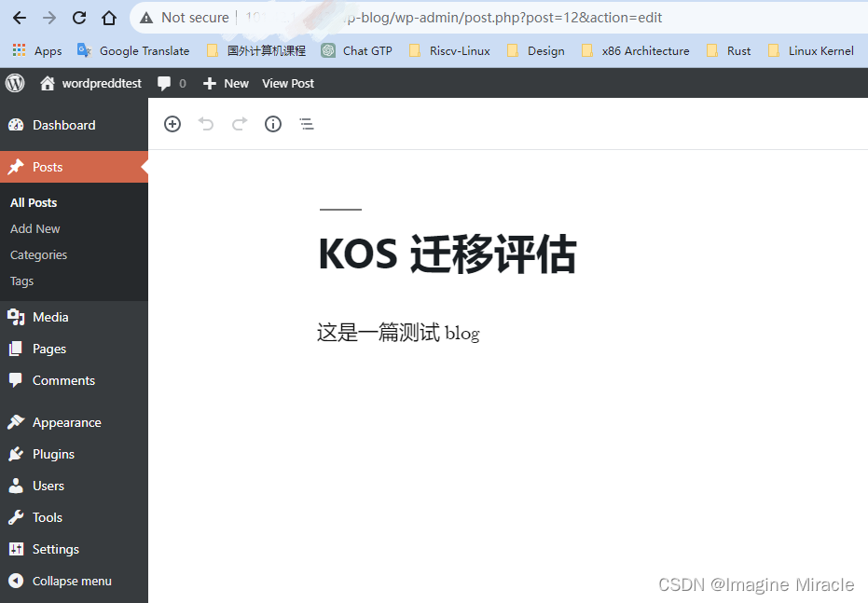This screenshot has height=603, width=868.
Task: Click the WordPress logo in admin bar
Action: (x=15, y=83)
